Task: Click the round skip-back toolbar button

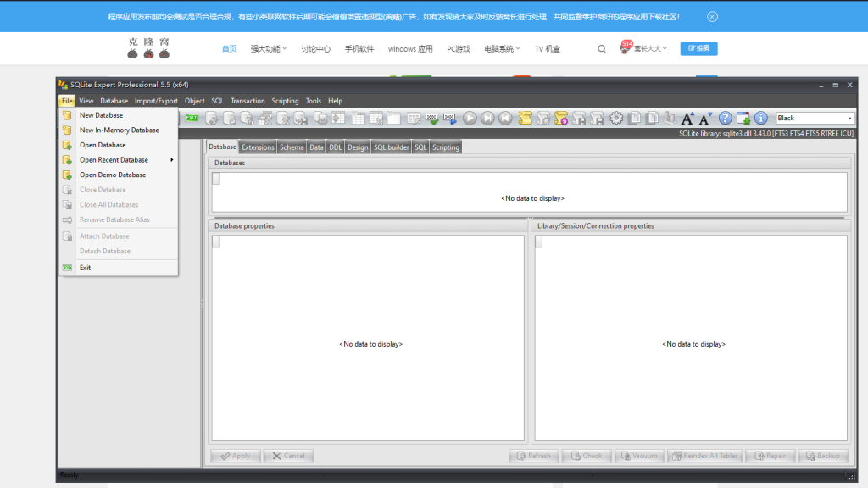Action: 505,118
